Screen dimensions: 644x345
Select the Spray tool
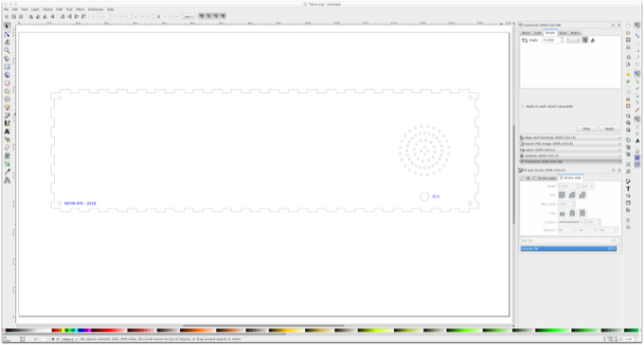click(7, 139)
